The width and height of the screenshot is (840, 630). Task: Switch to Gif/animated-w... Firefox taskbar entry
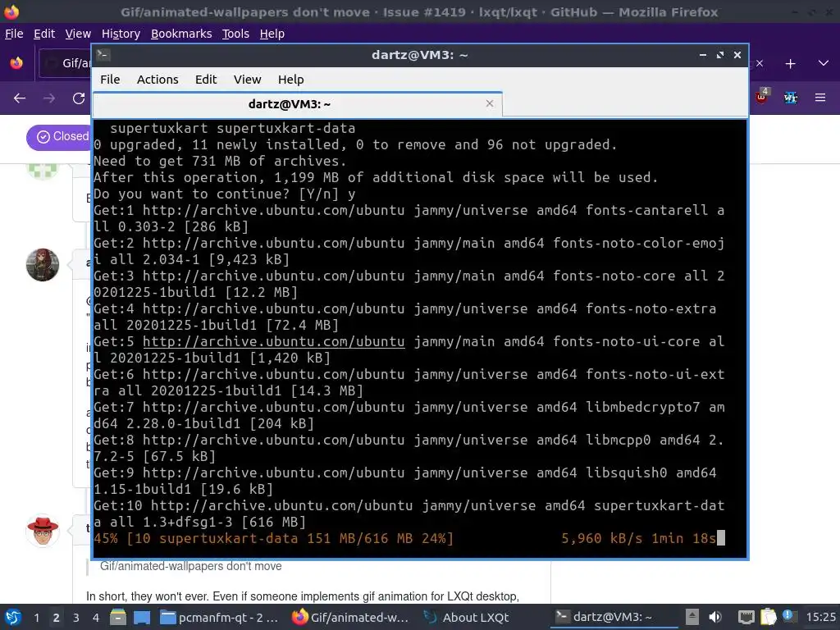coord(351,618)
